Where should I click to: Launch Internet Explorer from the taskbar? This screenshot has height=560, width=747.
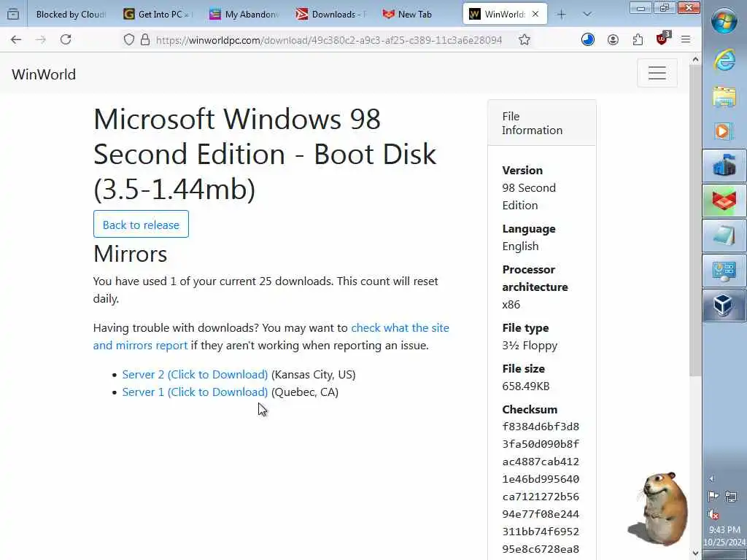tap(724, 61)
